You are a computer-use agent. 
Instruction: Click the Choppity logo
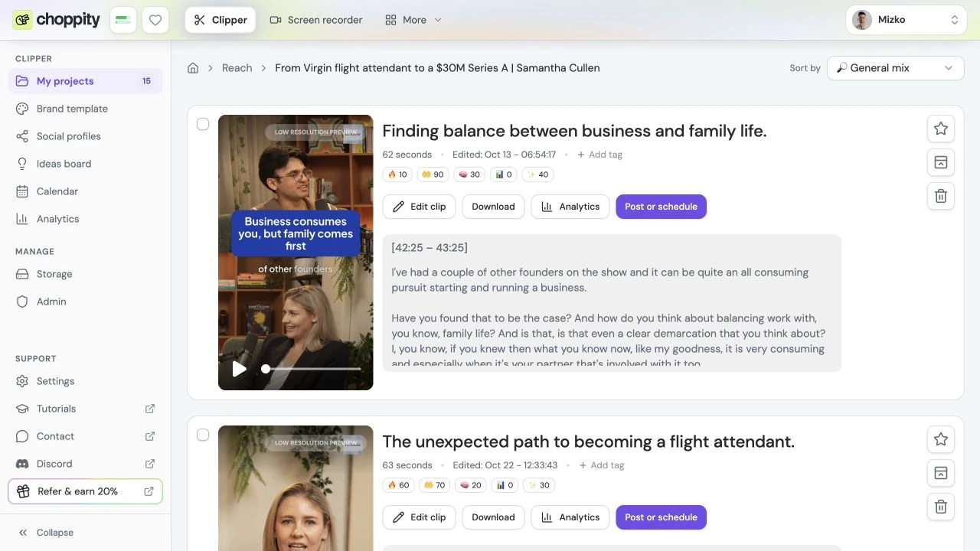[x=56, y=20]
